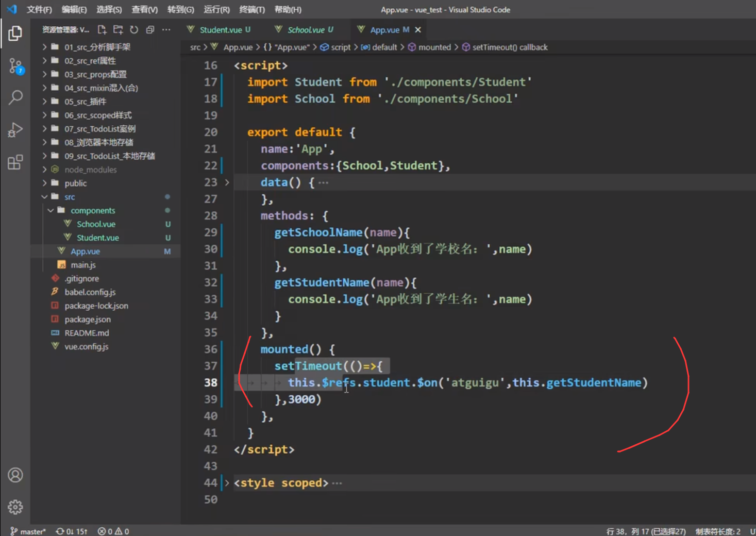756x536 pixels.
Task: Close the App.vue tab
Action: pos(418,30)
